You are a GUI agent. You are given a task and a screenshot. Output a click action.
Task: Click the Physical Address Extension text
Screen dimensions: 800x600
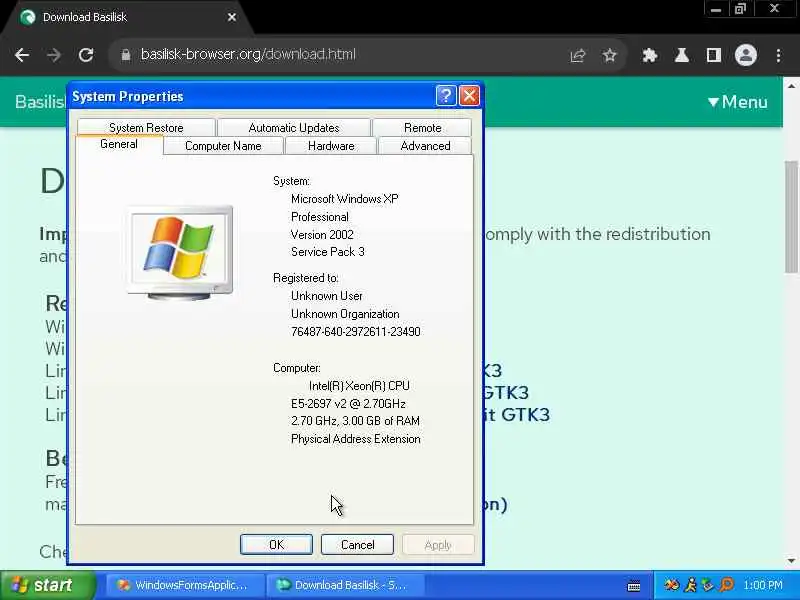356,439
